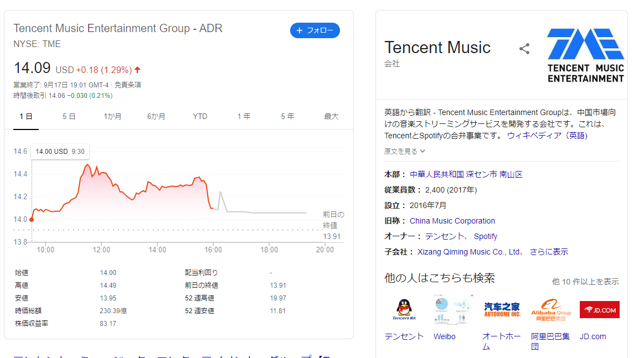Open the オートホーム related search link
Image resolution: width=644 pixels, height=358 pixels.
[502, 341]
